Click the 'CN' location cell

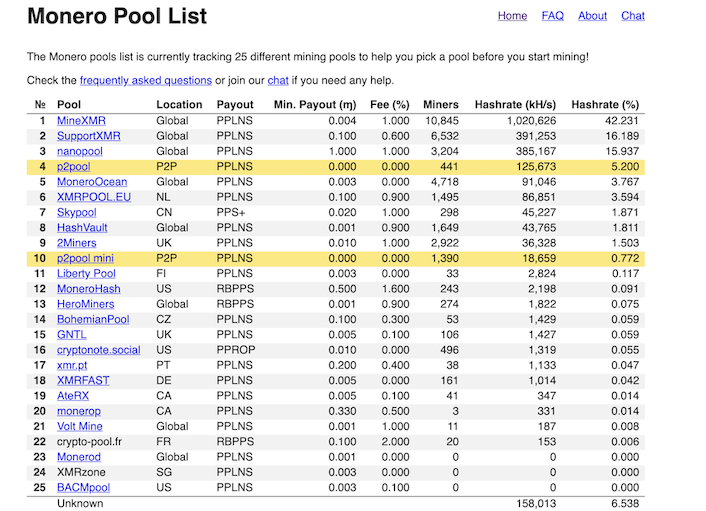click(x=164, y=213)
